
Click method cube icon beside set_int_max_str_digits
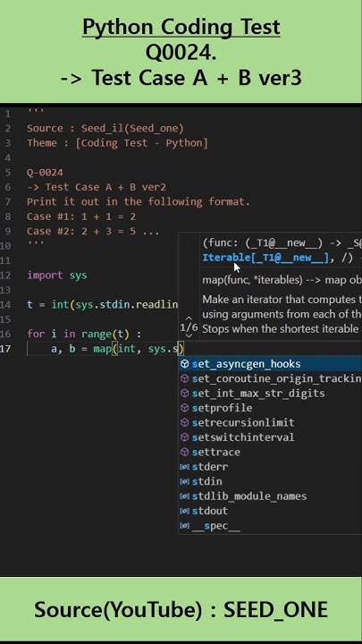coord(185,393)
